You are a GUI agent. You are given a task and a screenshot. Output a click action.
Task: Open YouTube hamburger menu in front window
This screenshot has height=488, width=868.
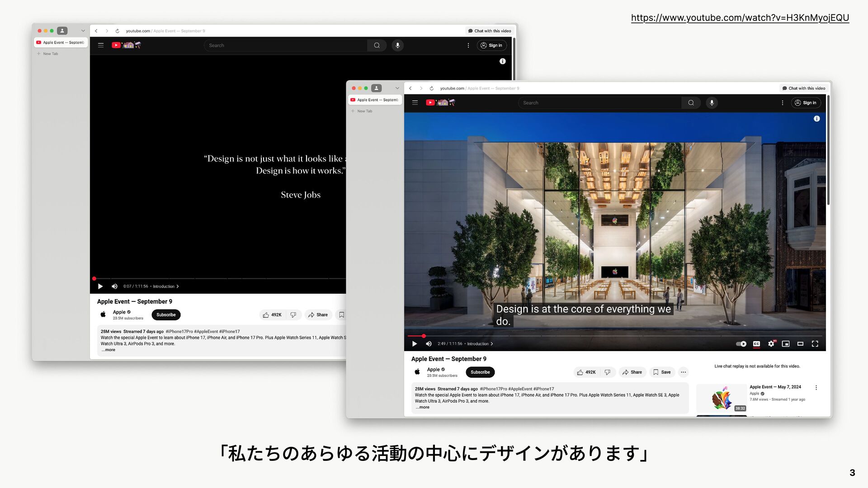click(415, 103)
